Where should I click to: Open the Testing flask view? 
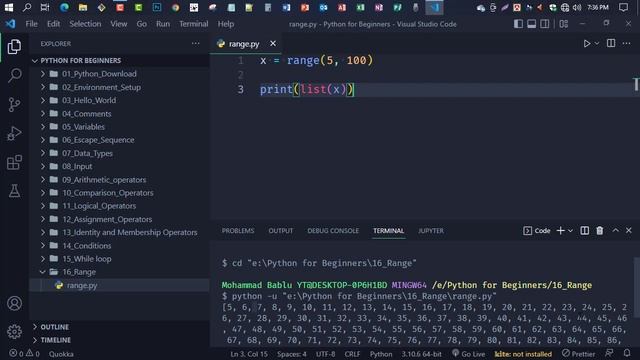click(14, 191)
